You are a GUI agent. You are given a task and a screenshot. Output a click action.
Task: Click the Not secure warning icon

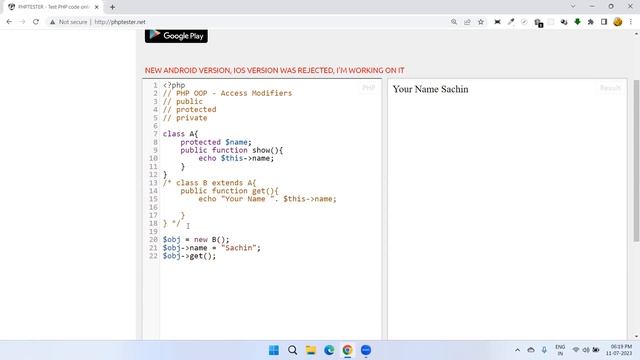52,22
